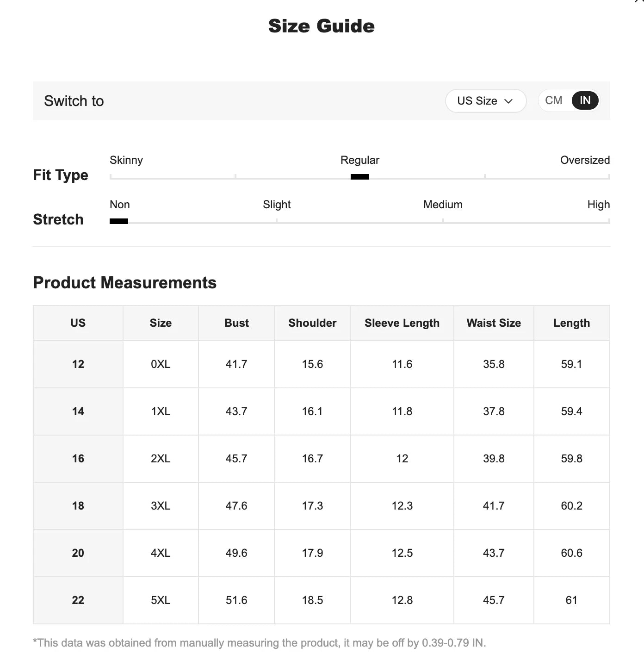The height and width of the screenshot is (660, 644).
Task: Select the Sleeve Length column header
Action: (x=402, y=323)
